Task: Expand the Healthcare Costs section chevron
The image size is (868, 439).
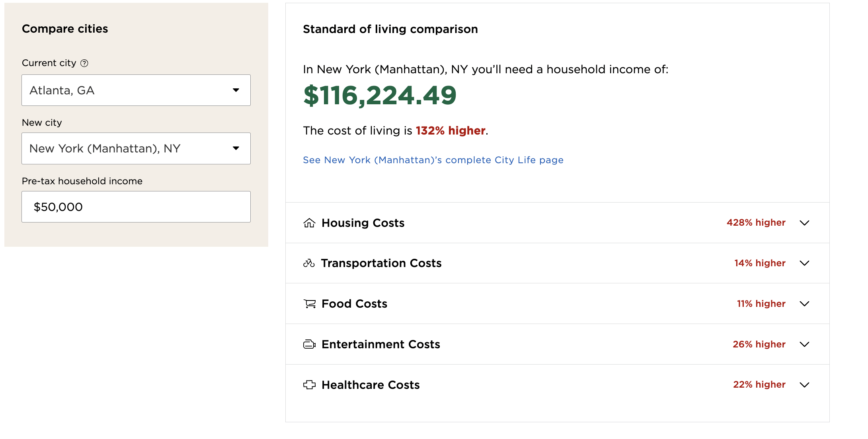Action: (804, 385)
